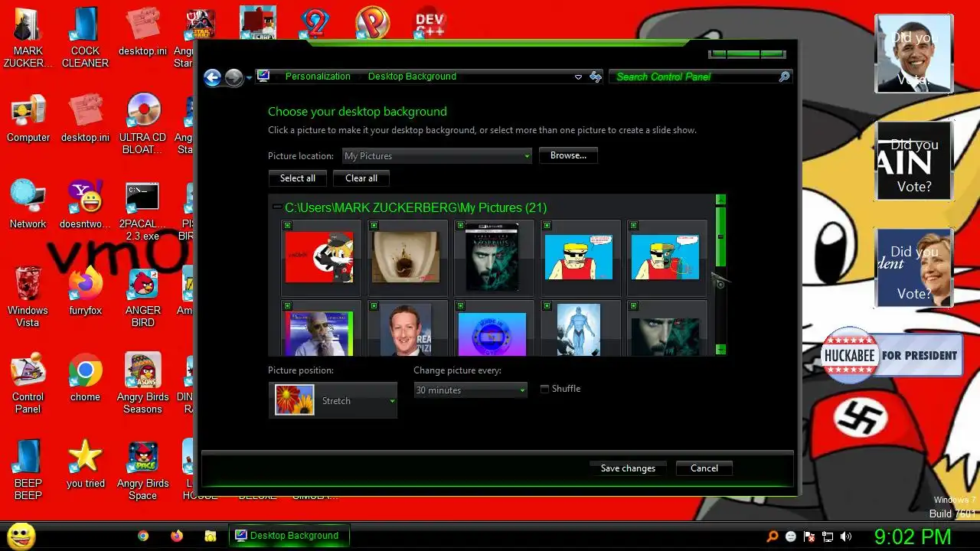Select the DEV C++ desktop icon
980x551 pixels.
coord(430,23)
